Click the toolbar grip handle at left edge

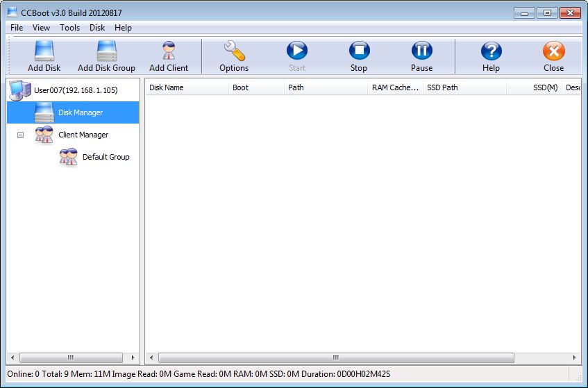[10, 56]
